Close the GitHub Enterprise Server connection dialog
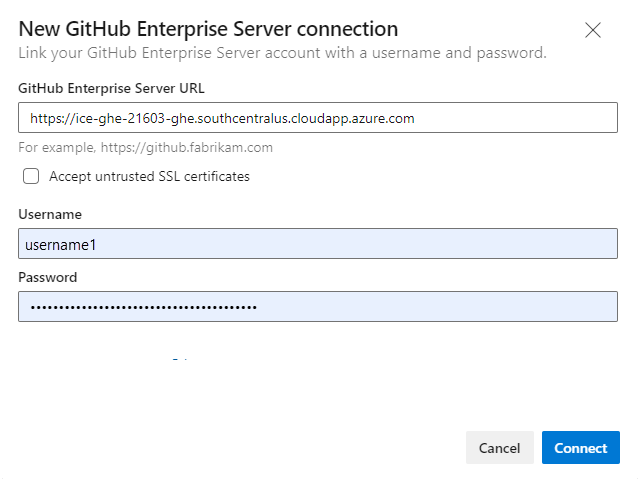638x486 pixels. (x=593, y=30)
